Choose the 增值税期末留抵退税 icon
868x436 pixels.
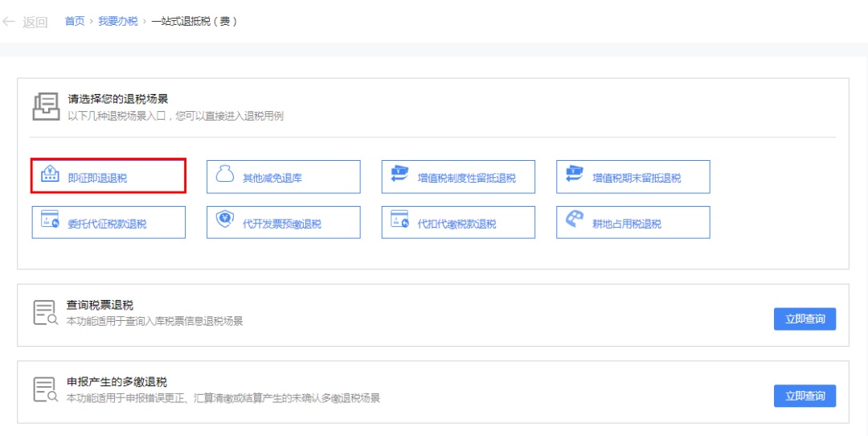coord(574,175)
